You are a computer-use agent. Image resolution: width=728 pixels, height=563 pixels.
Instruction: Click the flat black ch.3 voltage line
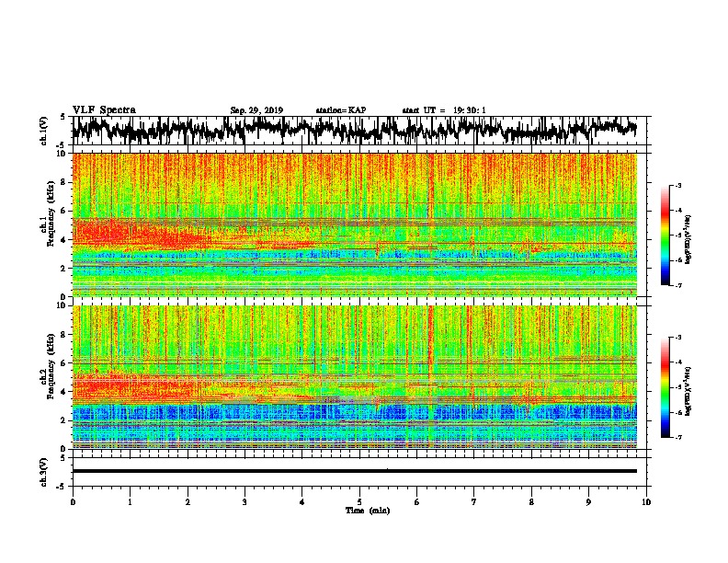pos(354,471)
